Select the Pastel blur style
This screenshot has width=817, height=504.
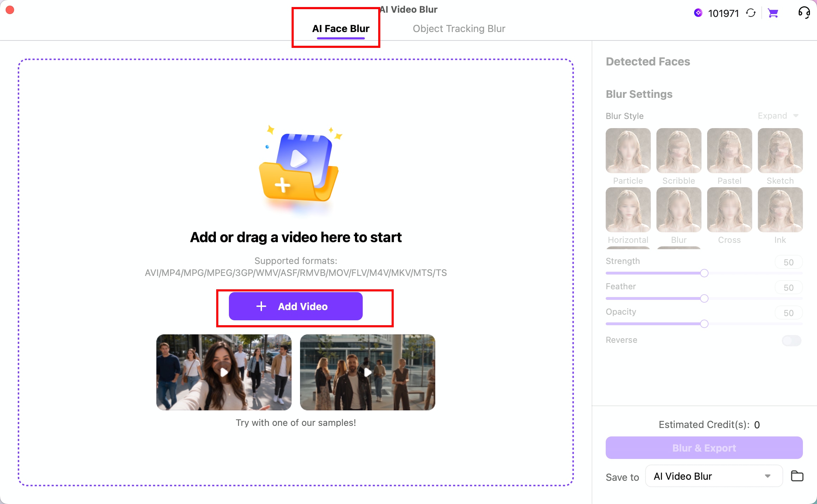click(x=729, y=150)
